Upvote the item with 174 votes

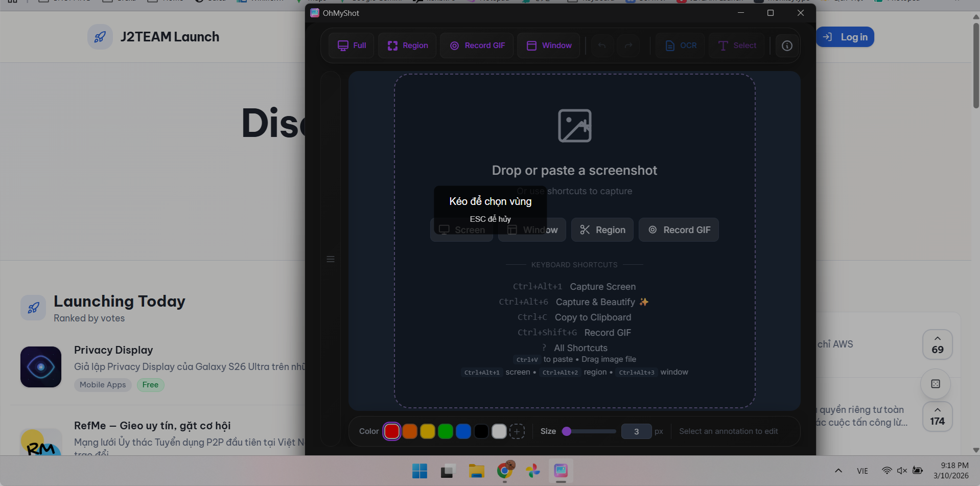pos(938,416)
